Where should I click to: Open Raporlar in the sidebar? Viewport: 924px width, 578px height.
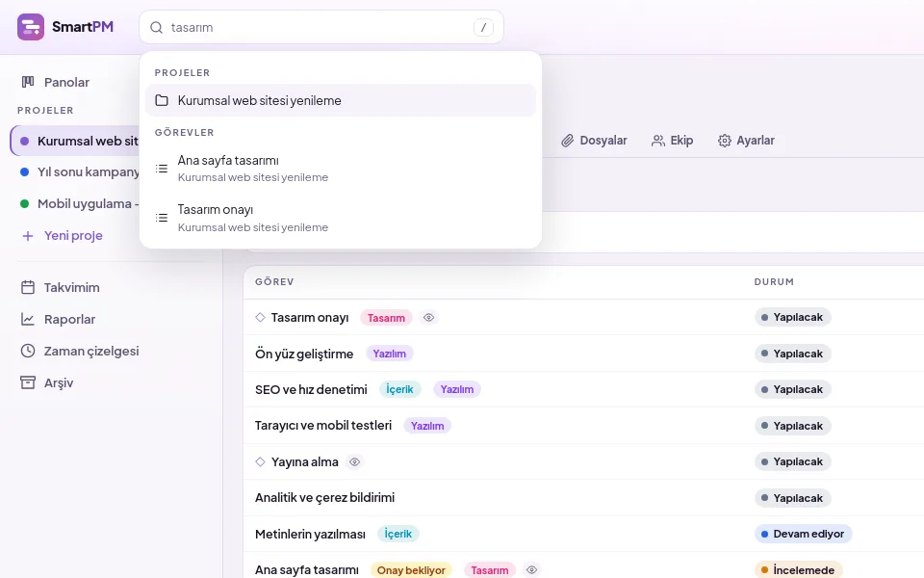(69, 319)
